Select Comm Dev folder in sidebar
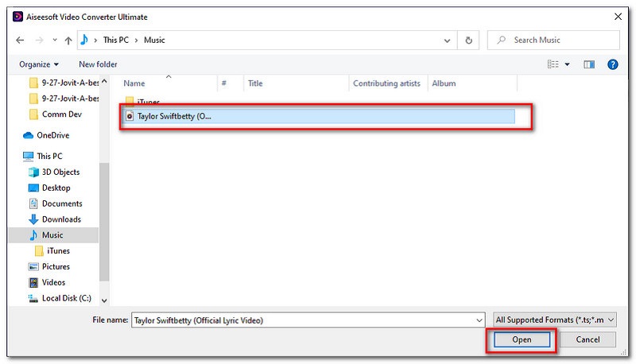 (62, 114)
